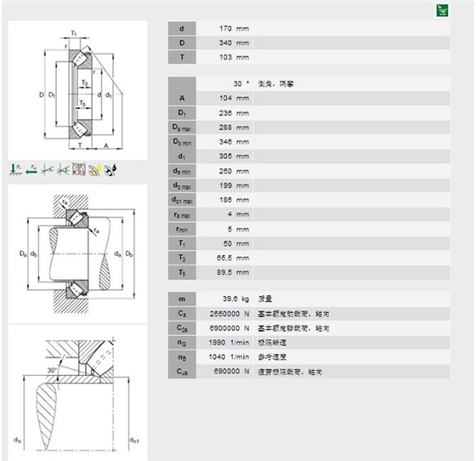
Task: Click the Chinese note beside 30° value
Action: pos(275,83)
